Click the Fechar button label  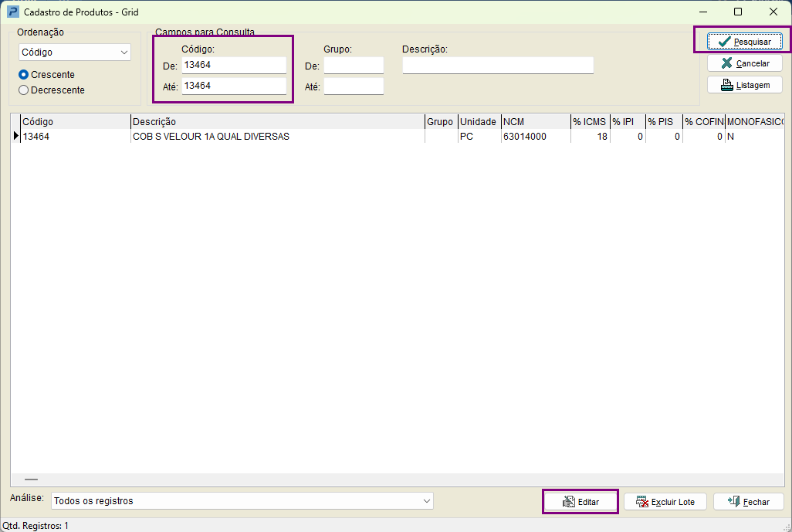(756, 502)
